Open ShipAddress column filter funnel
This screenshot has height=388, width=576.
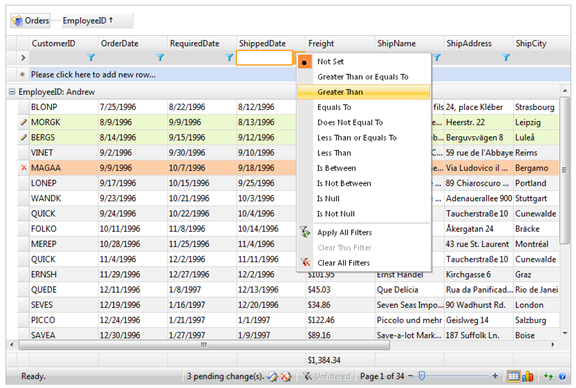[506, 57]
